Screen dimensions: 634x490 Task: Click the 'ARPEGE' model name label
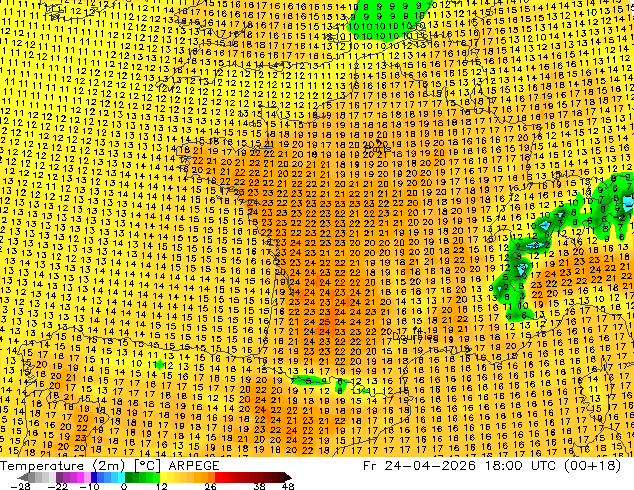click(194, 466)
